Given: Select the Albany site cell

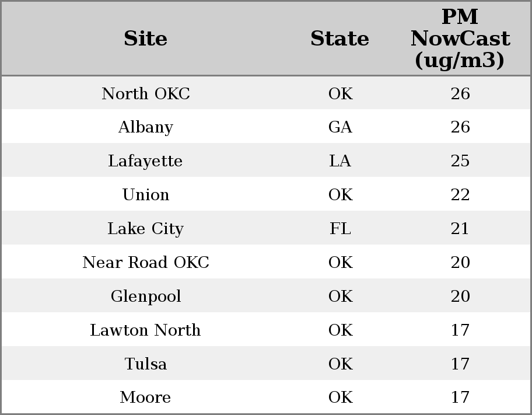Looking at the screenshot, I should 146,127.
